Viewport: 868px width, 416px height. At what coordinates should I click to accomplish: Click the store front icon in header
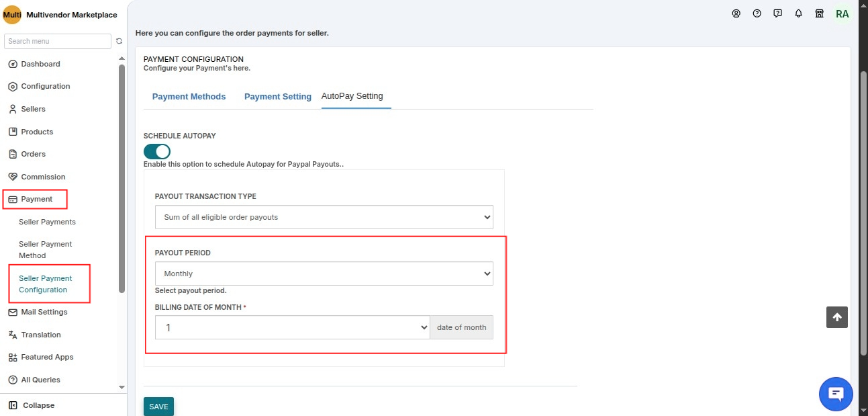[x=819, y=13]
